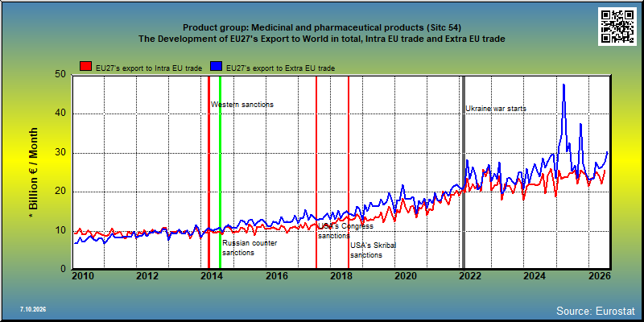Click the grey Ukraine war vertical marker
644x322 pixels.
click(x=464, y=172)
